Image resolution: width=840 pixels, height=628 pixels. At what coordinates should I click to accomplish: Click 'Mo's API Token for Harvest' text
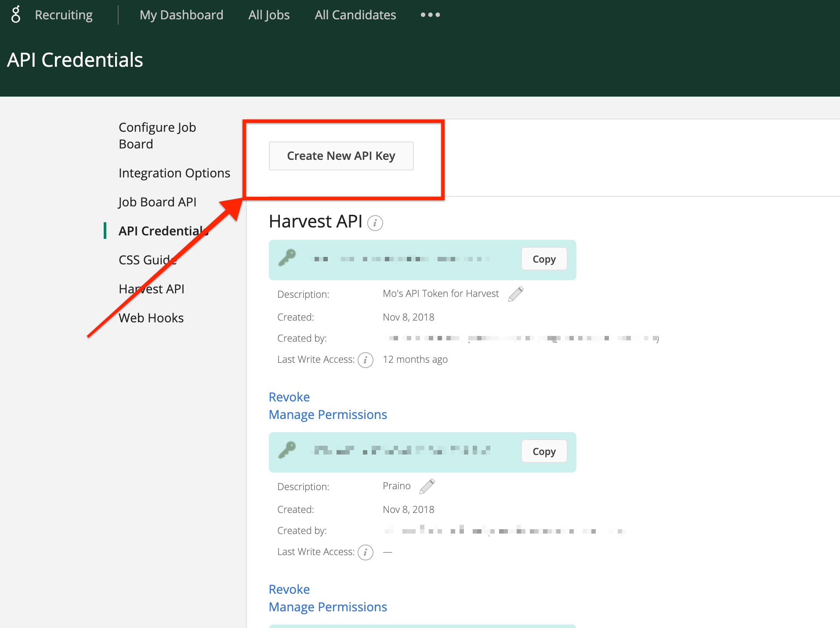pyautogui.click(x=441, y=293)
